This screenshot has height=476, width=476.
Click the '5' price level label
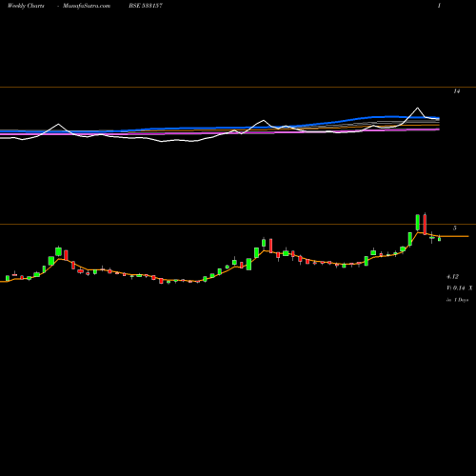[x=455, y=228]
